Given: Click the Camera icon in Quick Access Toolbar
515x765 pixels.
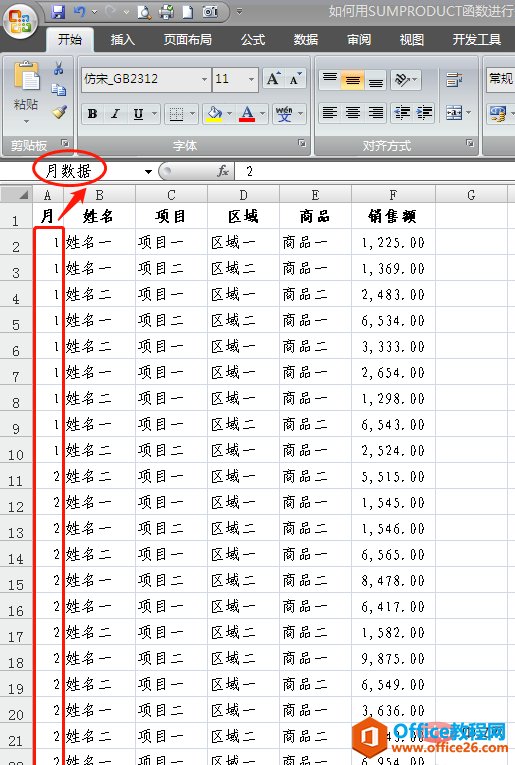Looking at the screenshot, I should click(210, 12).
